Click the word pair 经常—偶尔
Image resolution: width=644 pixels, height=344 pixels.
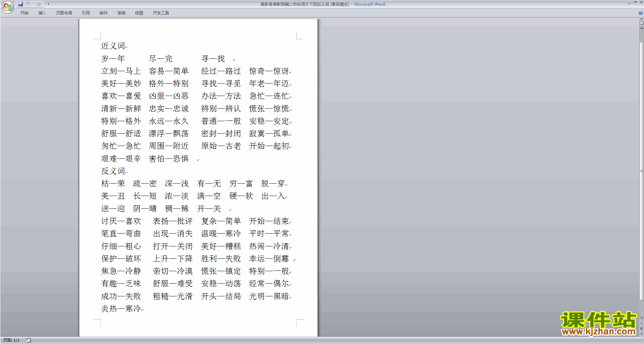(269, 284)
